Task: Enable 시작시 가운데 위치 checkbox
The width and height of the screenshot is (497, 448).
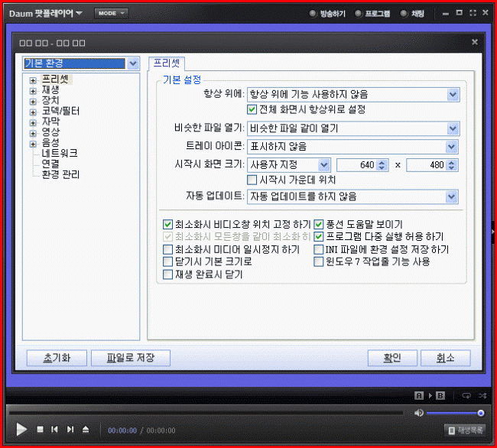Action: click(x=252, y=180)
